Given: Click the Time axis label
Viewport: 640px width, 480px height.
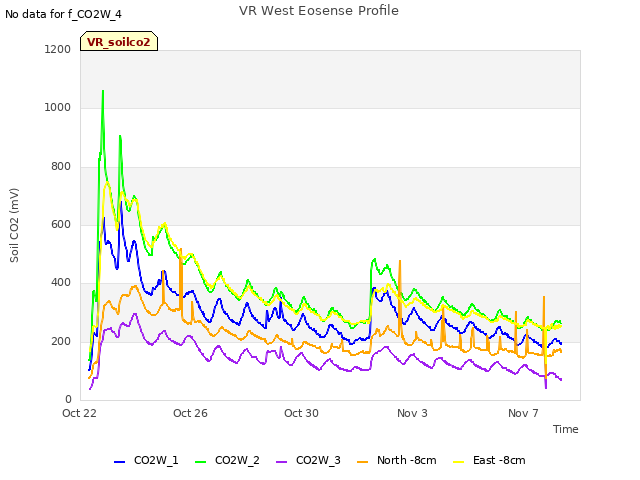Looking at the screenshot, I should click(565, 429).
